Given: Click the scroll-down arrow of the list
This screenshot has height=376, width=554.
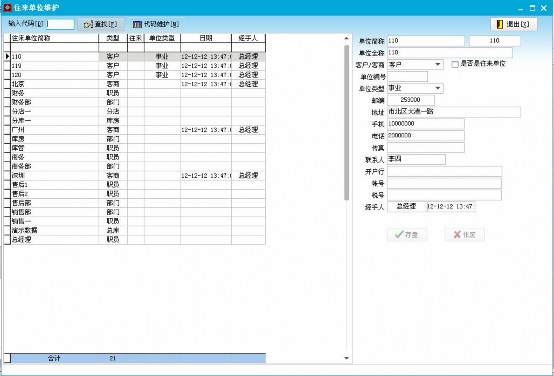Looking at the screenshot, I should click(346, 358).
